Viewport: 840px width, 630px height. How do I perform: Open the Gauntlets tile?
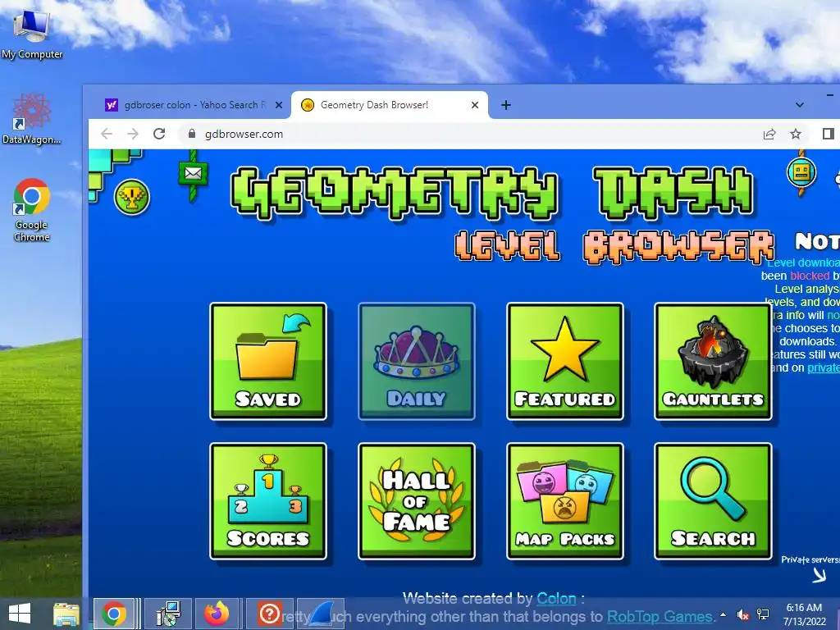(713, 361)
